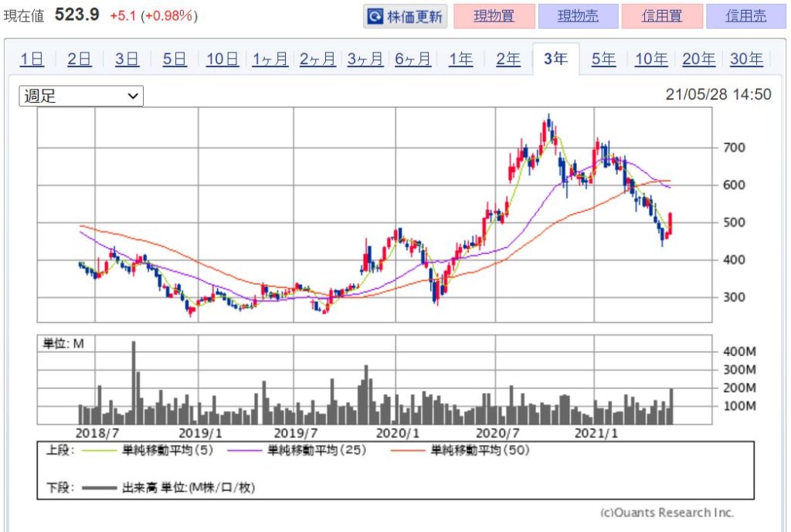Screen dimensions: 791x532
Task: Open the 週足 chart interval dropdown
Action: 81,96
